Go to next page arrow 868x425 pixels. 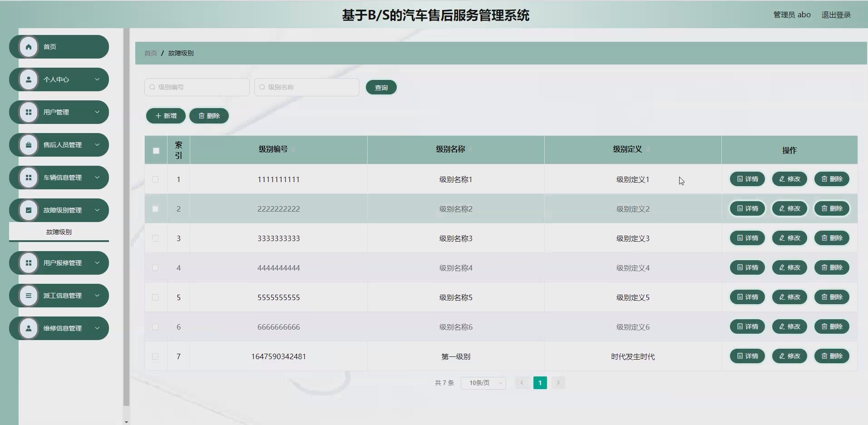558,383
